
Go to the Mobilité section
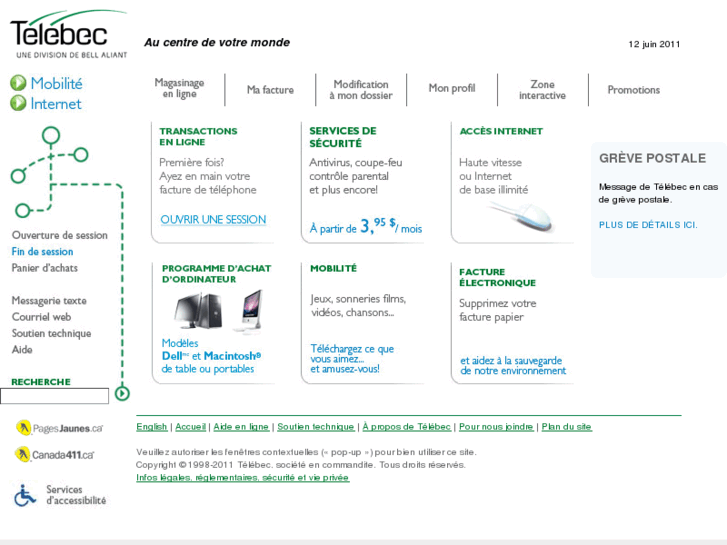(57, 83)
